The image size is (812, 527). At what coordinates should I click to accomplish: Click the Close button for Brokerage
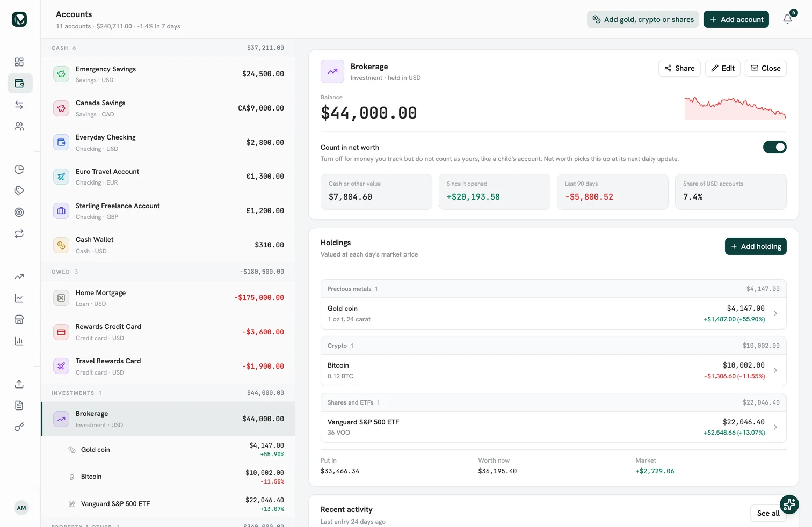tap(766, 68)
